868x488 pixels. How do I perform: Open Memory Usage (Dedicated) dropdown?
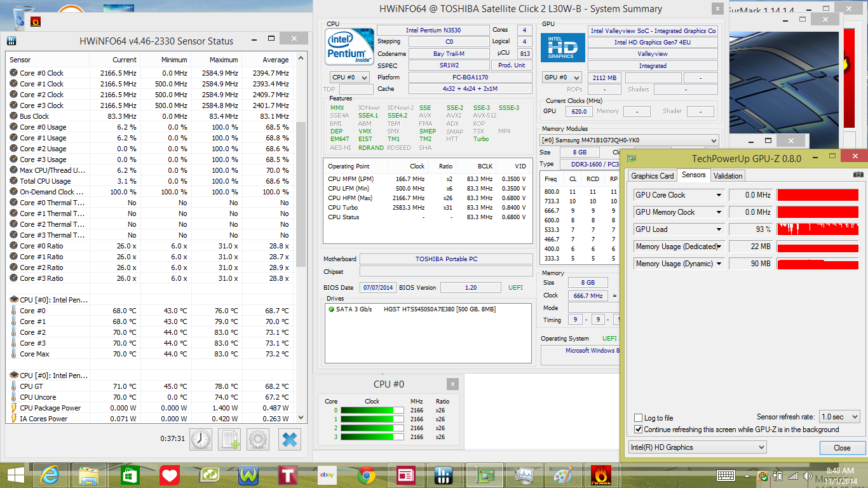719,247
